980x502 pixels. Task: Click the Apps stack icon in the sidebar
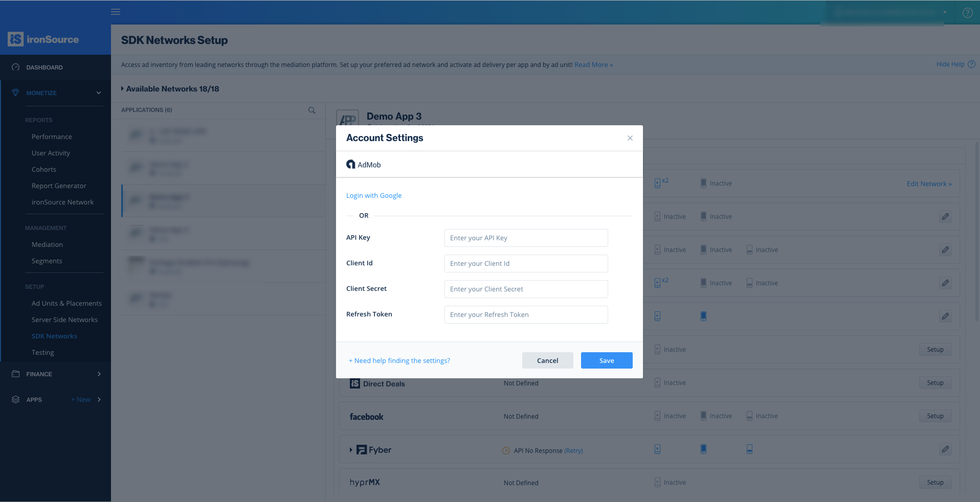pyautogui.click(x=15, y=399)
